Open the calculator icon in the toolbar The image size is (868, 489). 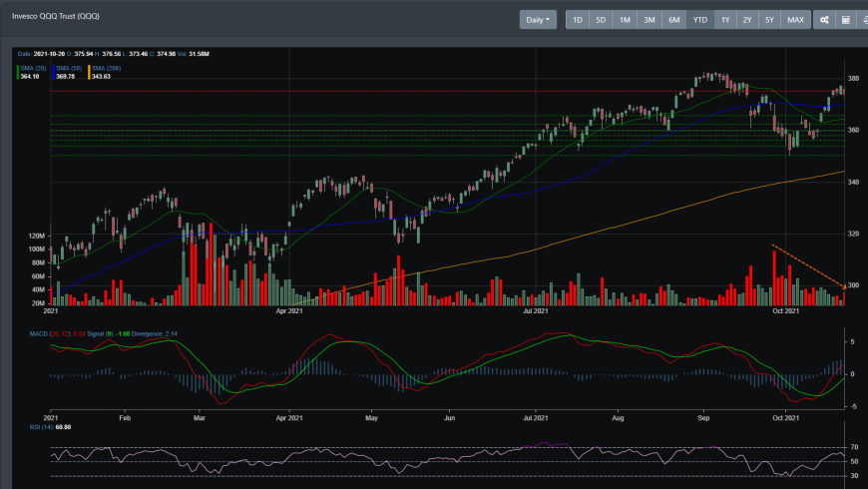pos(846,20)
